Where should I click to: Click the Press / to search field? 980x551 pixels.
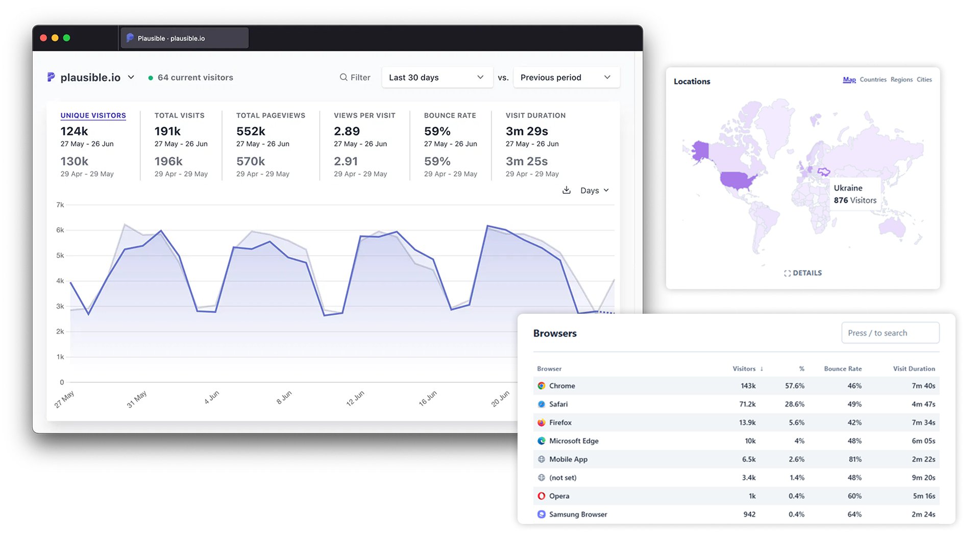(x=890, y=333)
